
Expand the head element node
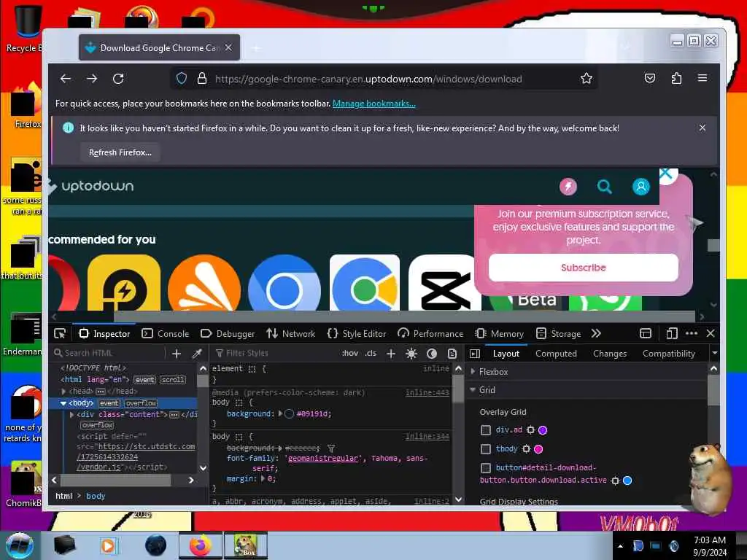click(x=63, y=391)
